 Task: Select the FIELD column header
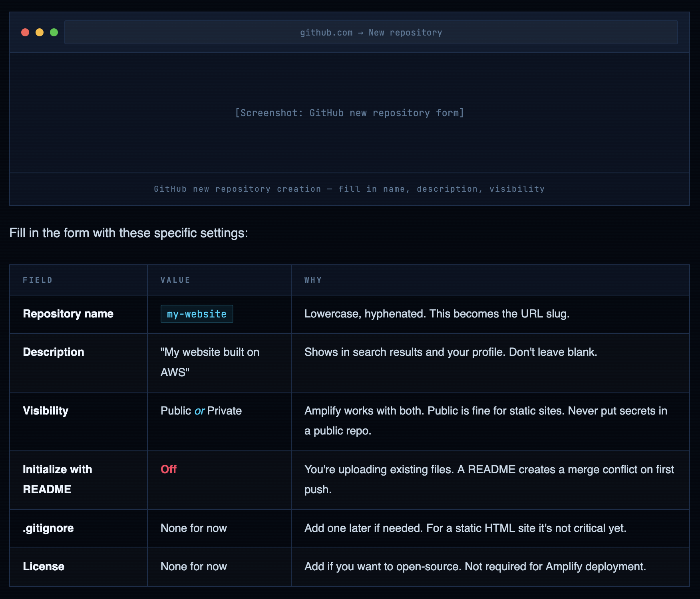pos(38,280)
